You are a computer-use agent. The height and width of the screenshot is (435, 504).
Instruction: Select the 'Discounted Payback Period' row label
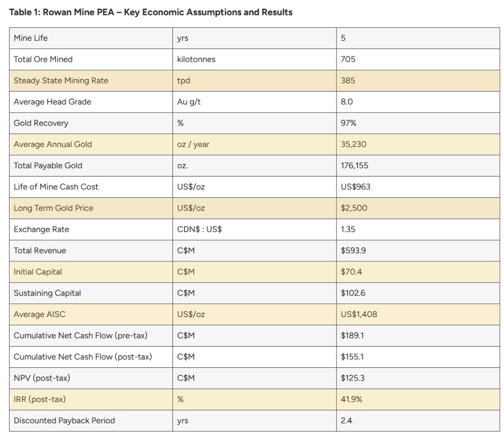pos(64,420)
